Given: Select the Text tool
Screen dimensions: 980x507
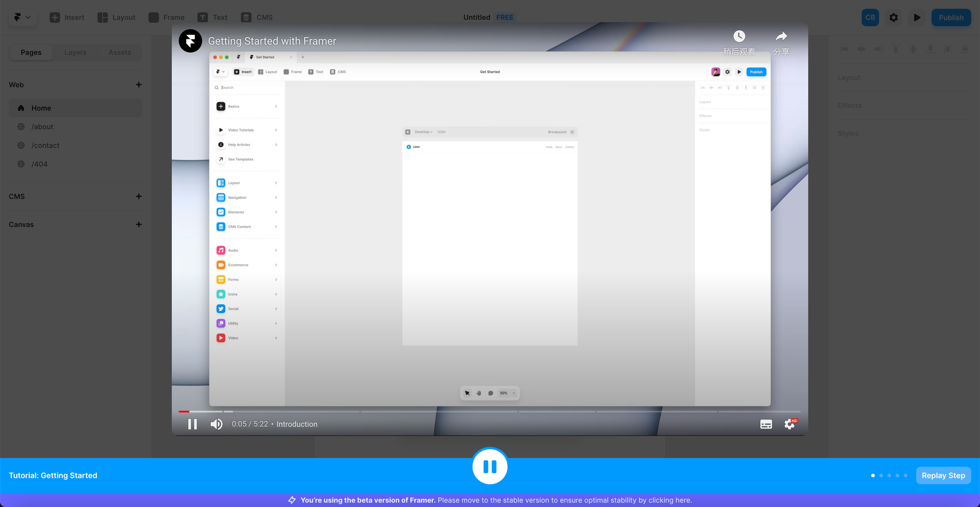Looking at the screenshot, I should [212, 17].
